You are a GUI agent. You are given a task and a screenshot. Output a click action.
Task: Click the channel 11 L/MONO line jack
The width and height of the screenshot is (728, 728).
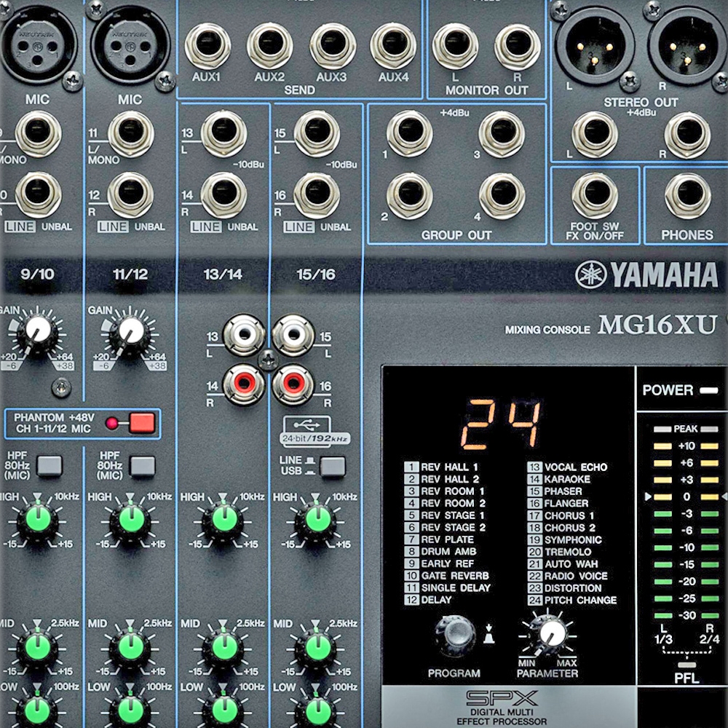131,134
